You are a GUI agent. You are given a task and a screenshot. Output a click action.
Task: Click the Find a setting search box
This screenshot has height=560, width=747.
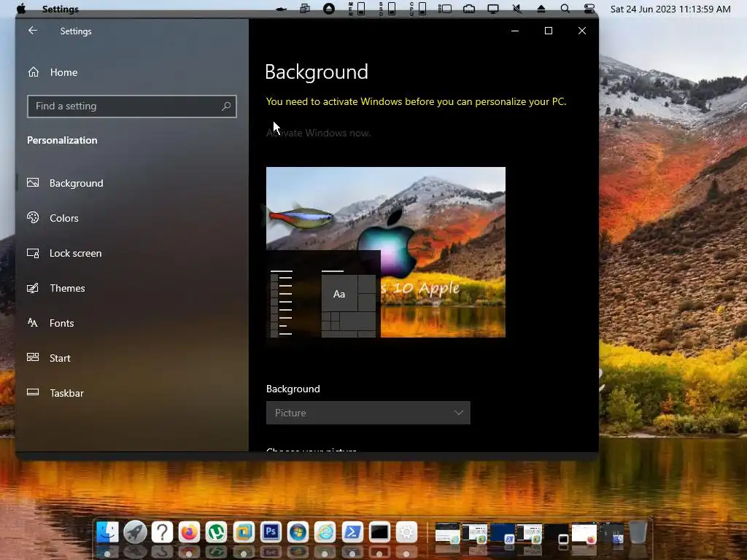pos(132,106)
